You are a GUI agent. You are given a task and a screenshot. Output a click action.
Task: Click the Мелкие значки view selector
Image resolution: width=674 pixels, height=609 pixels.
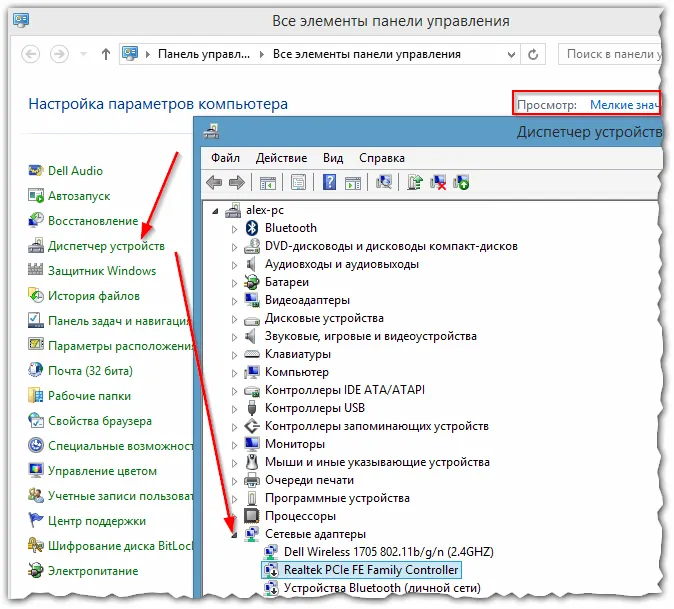[x=624, y=105]
